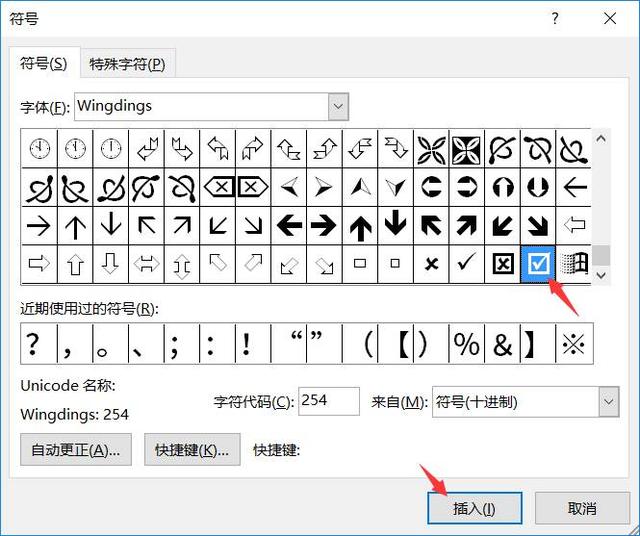The width and height of the screenshot is (640, 536).
Task: Select the outlined right arrow symbol
Action: click(39, 264)
